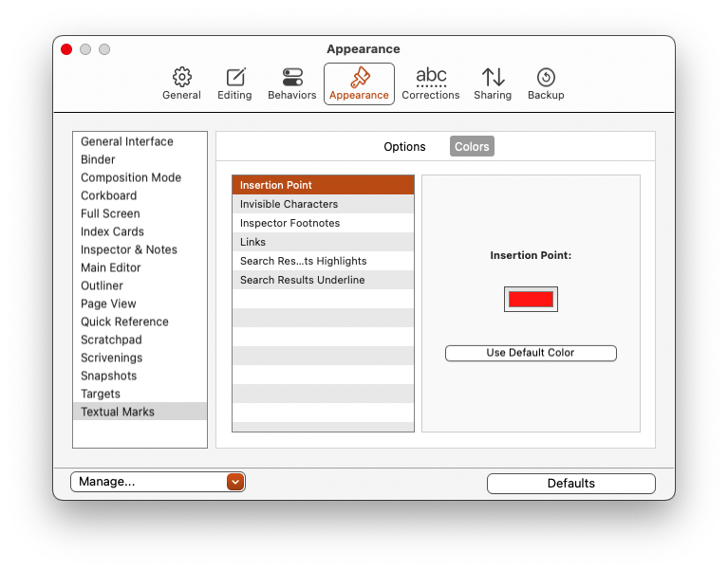This screenshot has height=570, width=728.
Task: Select Textual Marks in sidebar
Action: (140, 412)
